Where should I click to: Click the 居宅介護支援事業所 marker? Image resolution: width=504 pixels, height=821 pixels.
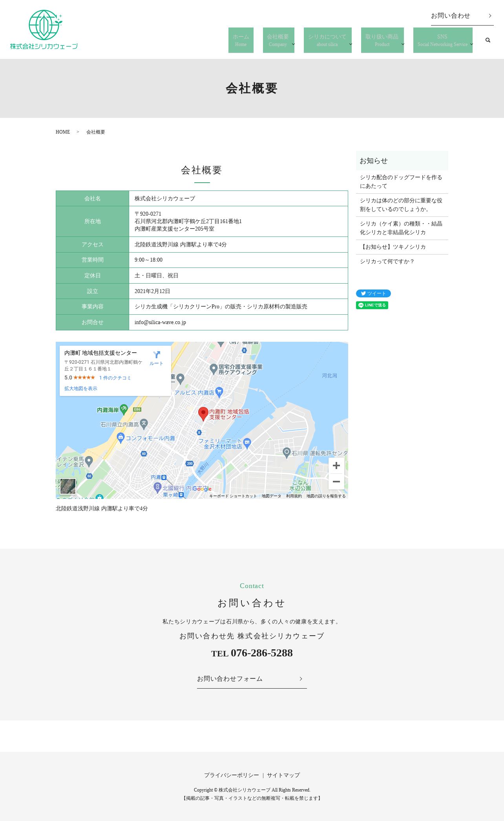pos(214,369)
